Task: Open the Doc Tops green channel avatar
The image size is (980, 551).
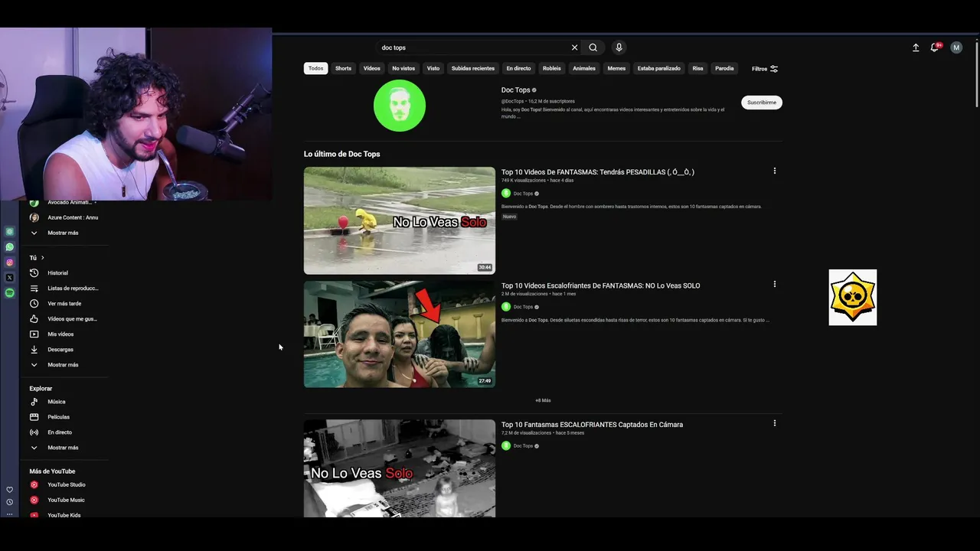Action: 400,106
